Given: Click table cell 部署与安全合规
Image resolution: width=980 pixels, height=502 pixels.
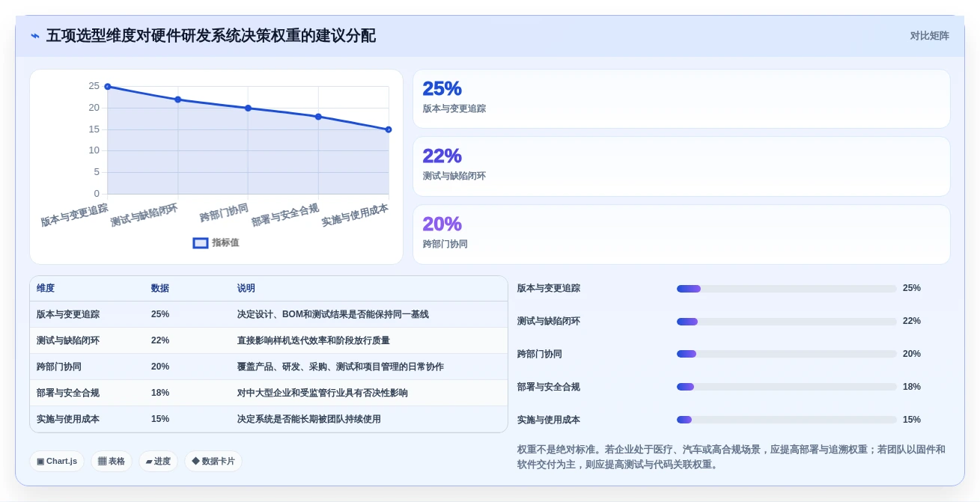Looking at the screenshot, I should (x=68, y=393).
